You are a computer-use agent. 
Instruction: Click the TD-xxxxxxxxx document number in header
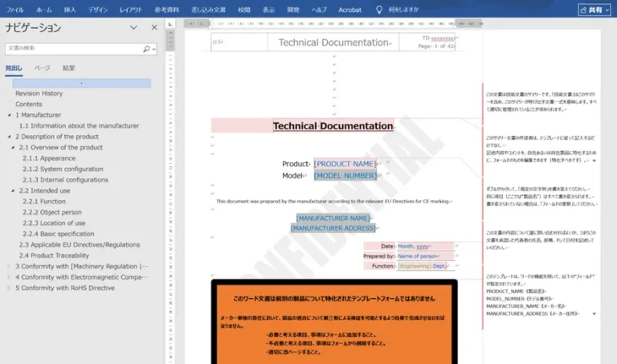coord(438,39)
